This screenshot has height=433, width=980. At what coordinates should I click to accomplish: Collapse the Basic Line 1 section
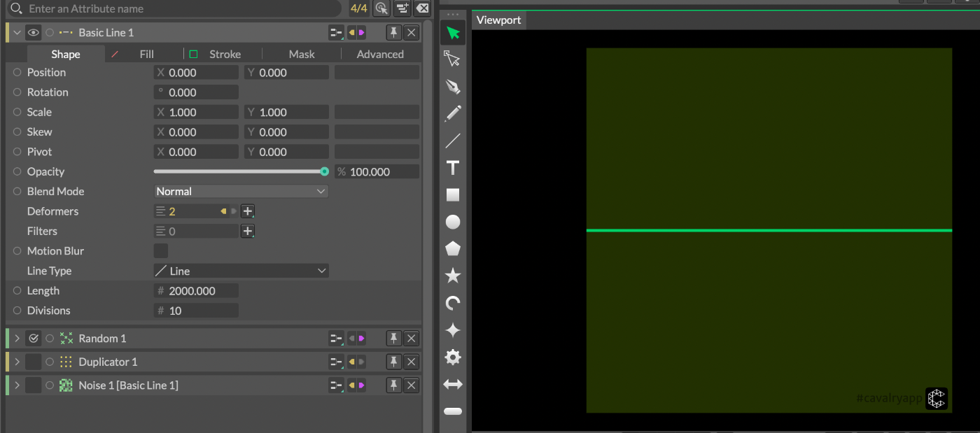pos(17,32)
